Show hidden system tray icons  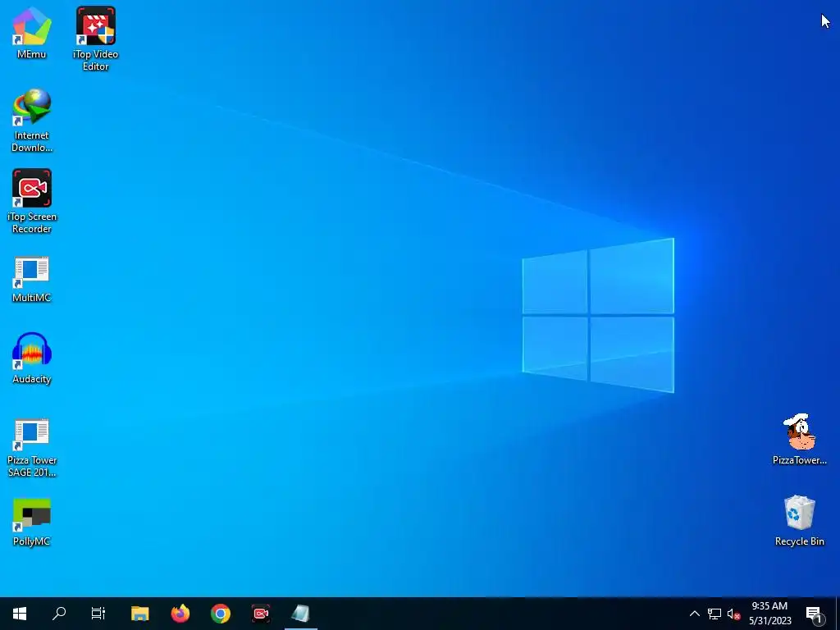[x=694, y=614]
